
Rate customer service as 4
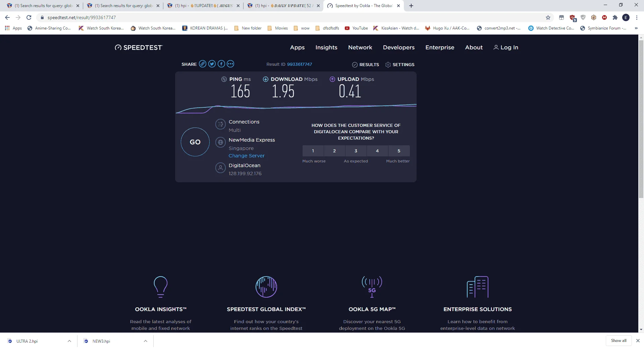tap(377, 151)
